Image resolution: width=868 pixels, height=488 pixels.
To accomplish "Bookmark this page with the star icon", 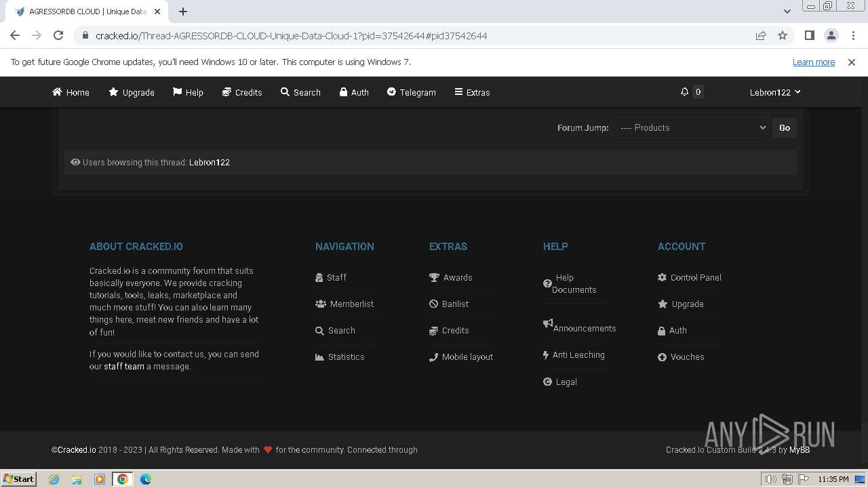I will 783,35.
